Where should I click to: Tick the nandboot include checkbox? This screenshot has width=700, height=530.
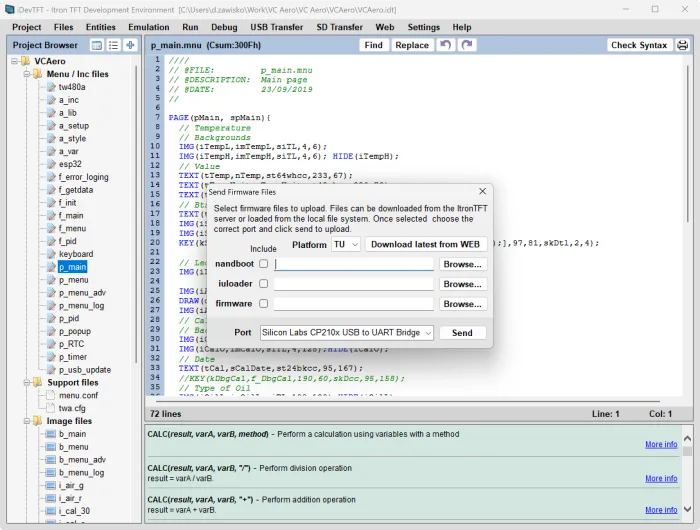(264, 264)
